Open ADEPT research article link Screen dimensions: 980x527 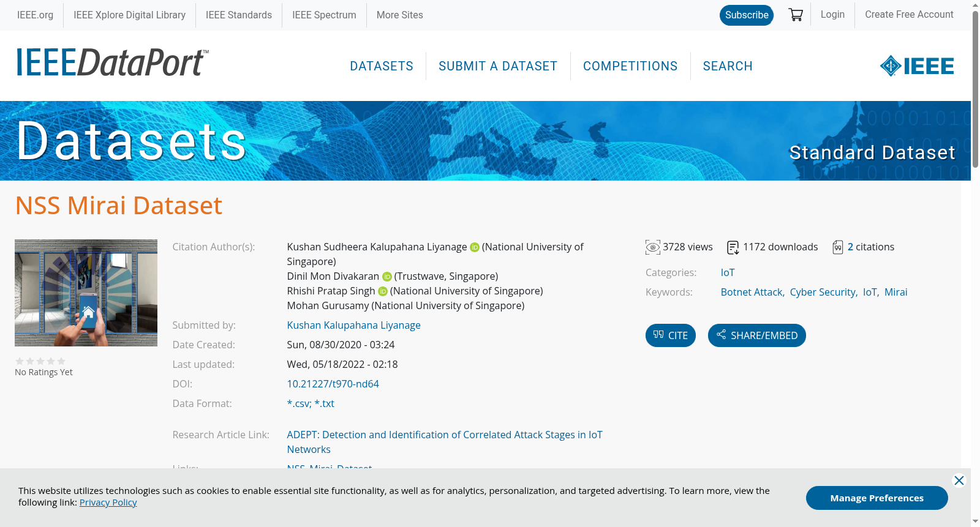445,442
